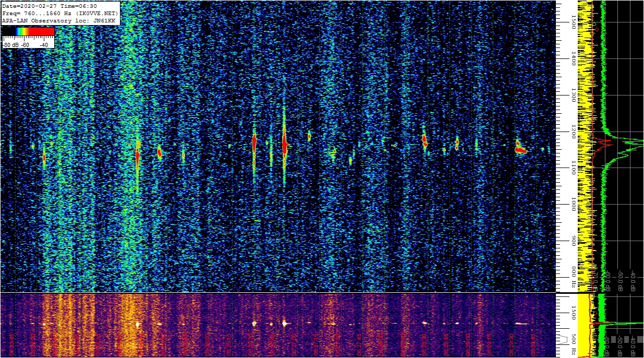Click the 900 mark on frequency axis
The width and height of the screenshot is (644, 358).
573,240
